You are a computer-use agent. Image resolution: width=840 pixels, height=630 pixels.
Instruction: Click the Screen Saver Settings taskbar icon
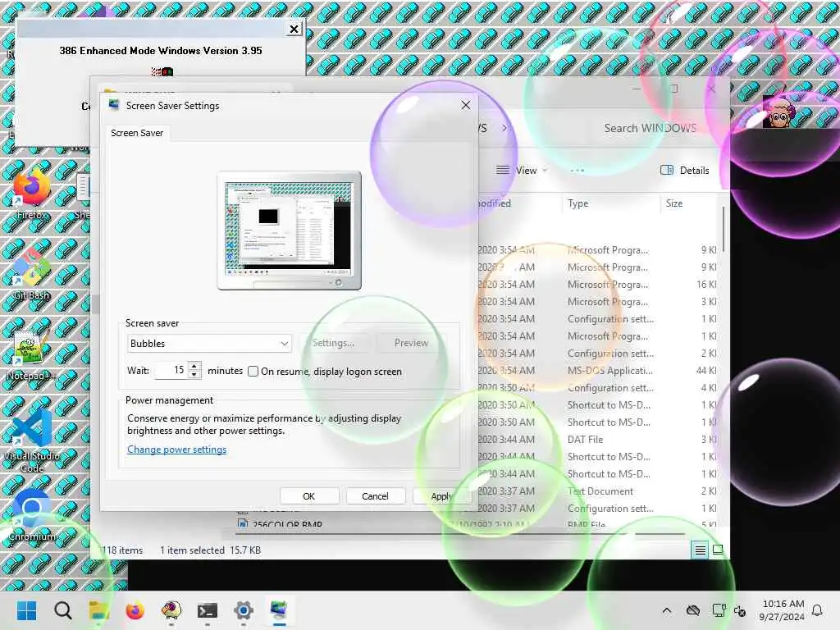pyautogui.click(x=279, y=610)
